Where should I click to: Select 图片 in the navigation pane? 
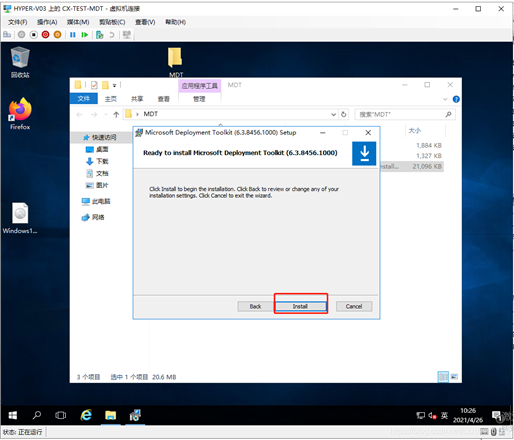click(x=97, y=185)
